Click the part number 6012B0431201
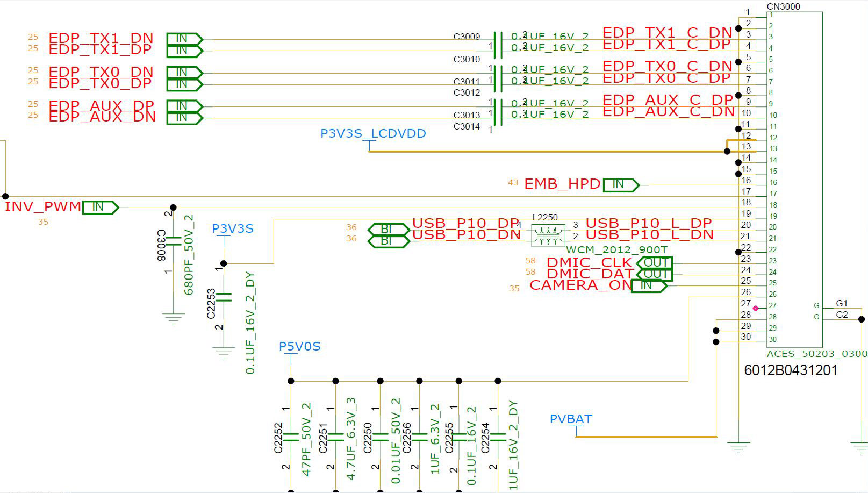This screenshot has height=493, width=868. click(791, 370)
